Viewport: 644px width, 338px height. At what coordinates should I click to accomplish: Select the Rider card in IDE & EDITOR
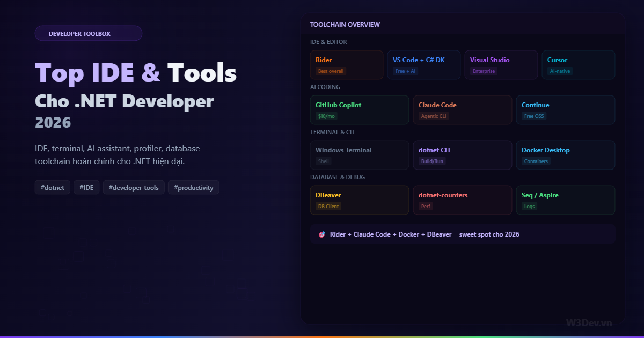[x=346, y=64]
